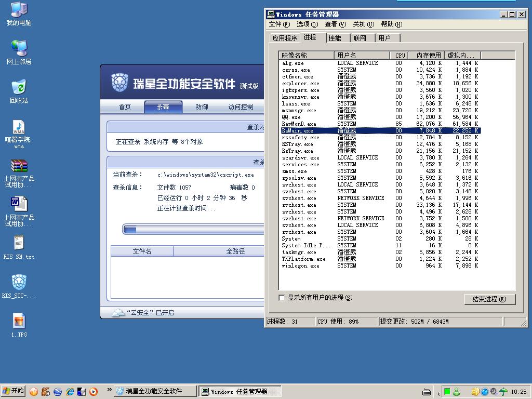
Task: Click the 开始 Start button
Action: (x=13, y=391)
